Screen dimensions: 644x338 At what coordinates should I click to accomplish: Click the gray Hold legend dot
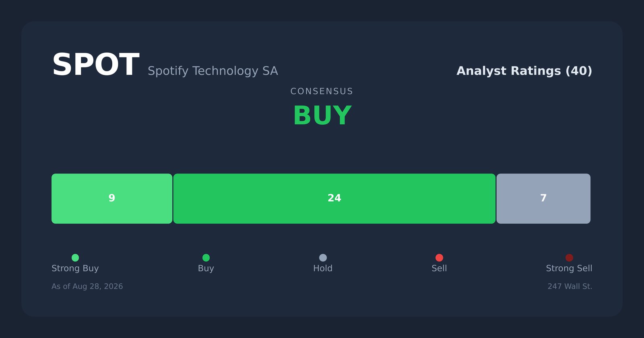(323, 258)
